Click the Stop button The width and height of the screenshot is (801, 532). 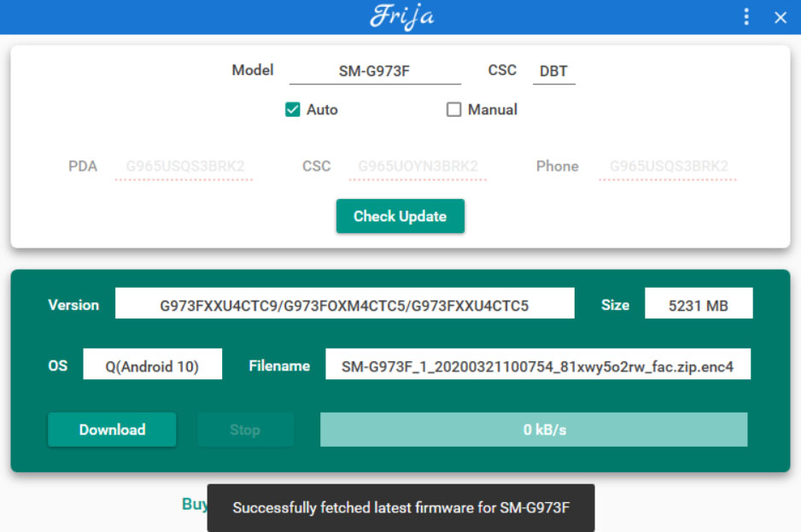pos(245,430)
